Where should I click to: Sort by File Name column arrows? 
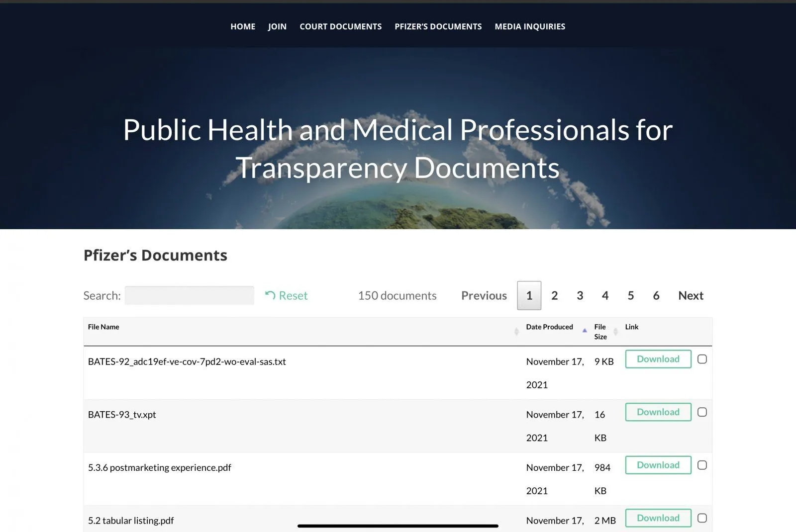click(516, 331)
